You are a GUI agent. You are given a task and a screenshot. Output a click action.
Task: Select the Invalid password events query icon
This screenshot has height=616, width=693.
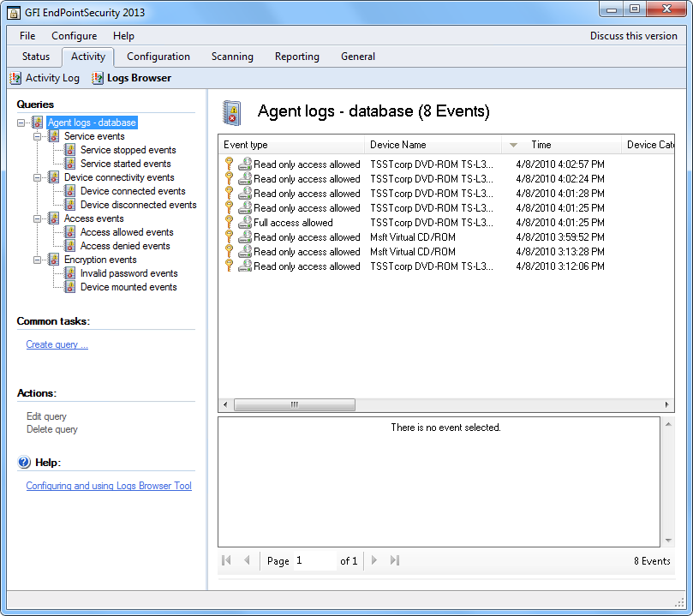click(x=70, y=273)
